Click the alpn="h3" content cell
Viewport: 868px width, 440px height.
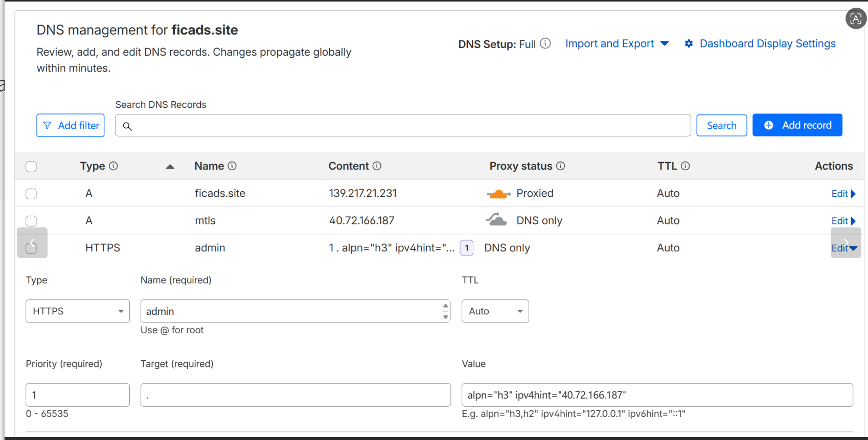[x=392, y=248]
